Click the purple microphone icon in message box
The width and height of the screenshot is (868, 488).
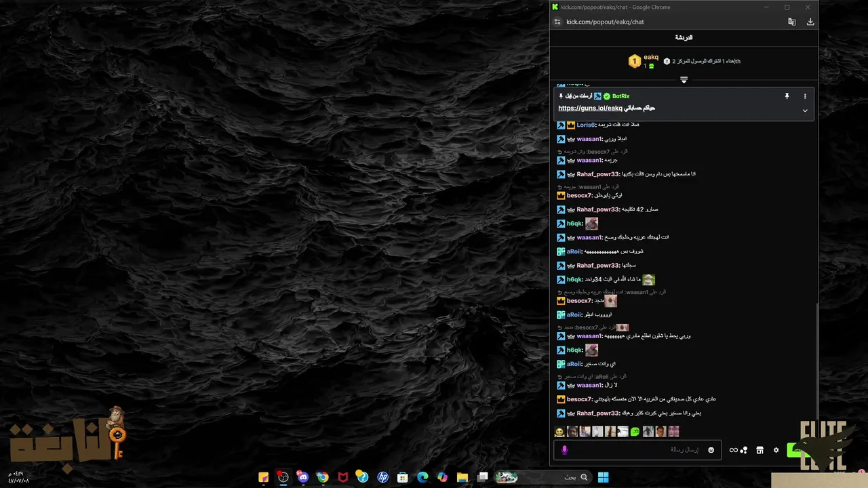coord(564,450)
